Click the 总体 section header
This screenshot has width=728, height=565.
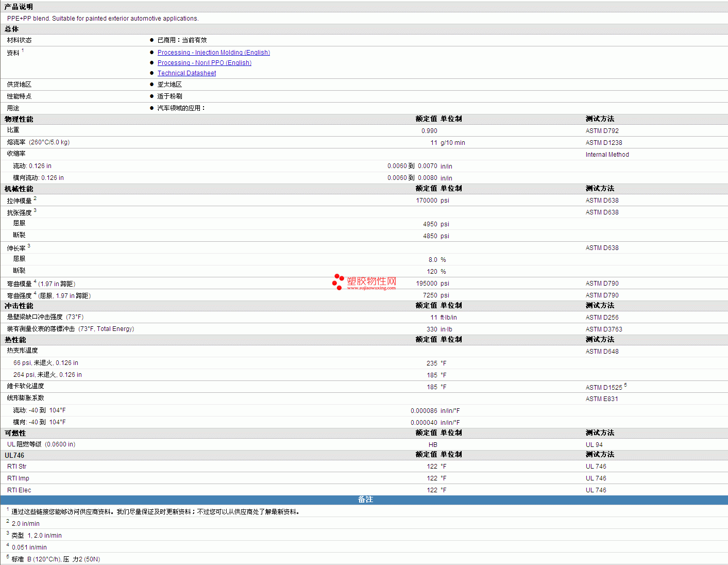click(x=11, y=29)
